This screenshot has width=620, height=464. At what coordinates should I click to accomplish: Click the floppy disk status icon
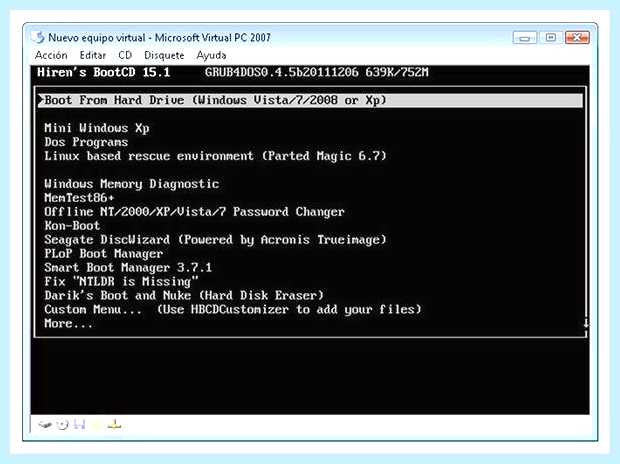(x=79, y=425)
